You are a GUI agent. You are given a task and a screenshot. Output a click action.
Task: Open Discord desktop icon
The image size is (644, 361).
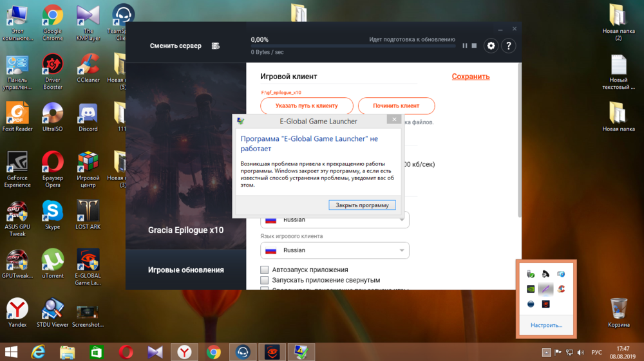[88, 117]
